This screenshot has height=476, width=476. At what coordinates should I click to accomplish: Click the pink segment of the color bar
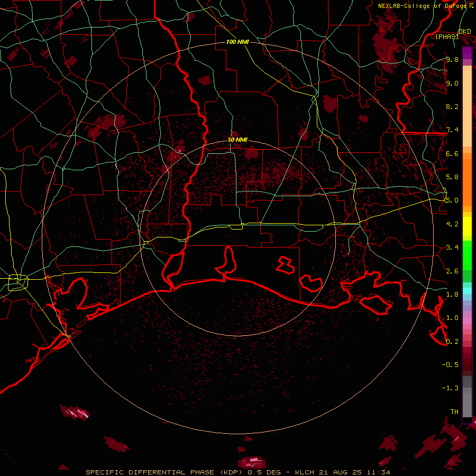tap(467, 321)
